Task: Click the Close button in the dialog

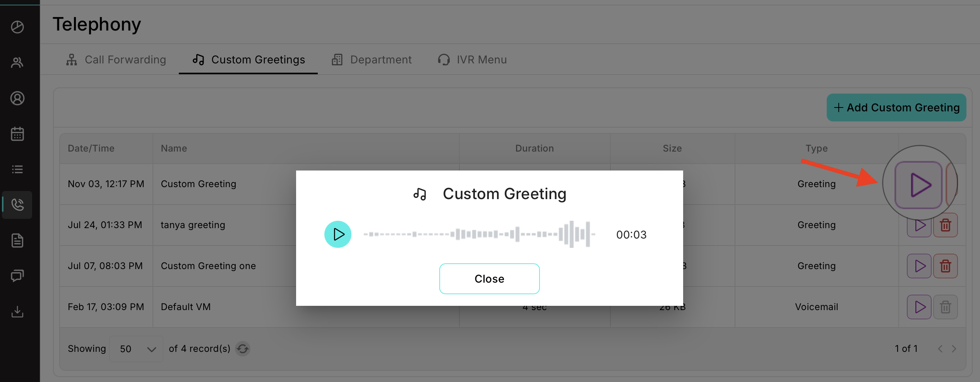Action: tap(489, 279)
